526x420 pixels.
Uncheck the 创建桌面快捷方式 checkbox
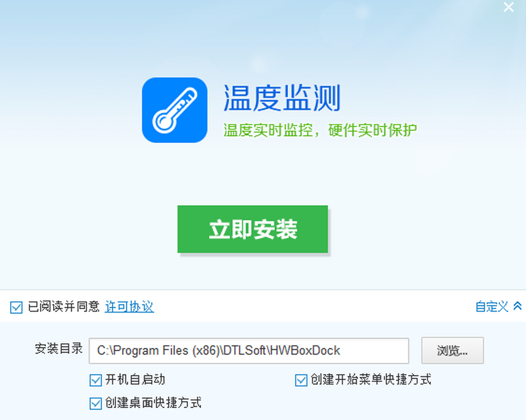[96, 403]
